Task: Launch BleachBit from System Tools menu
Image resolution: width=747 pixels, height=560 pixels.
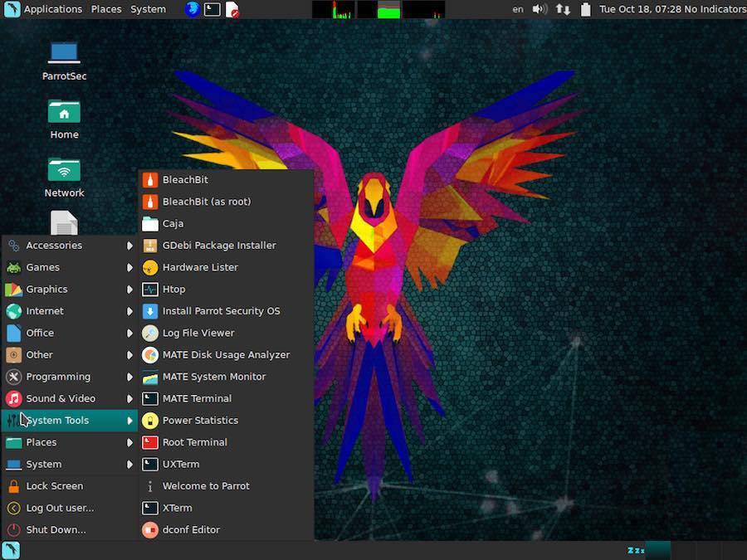Action: [x=227, y=180]
